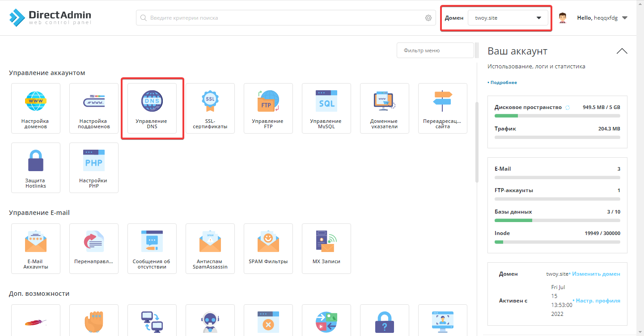Image resolution: width=644 pixels, height=336 pixels.
Task: Click the user avatar icon
Action: coord(563,18)
